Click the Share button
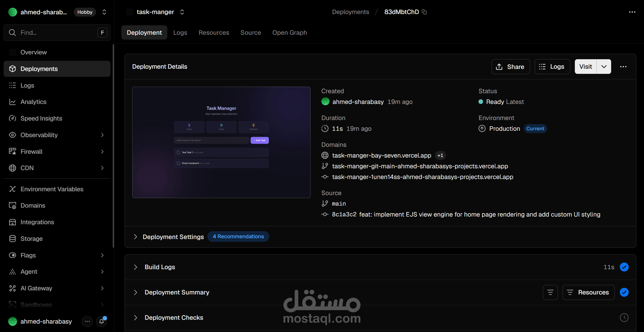The height and width of the screenshot is (332, 644). coord(511,67)
